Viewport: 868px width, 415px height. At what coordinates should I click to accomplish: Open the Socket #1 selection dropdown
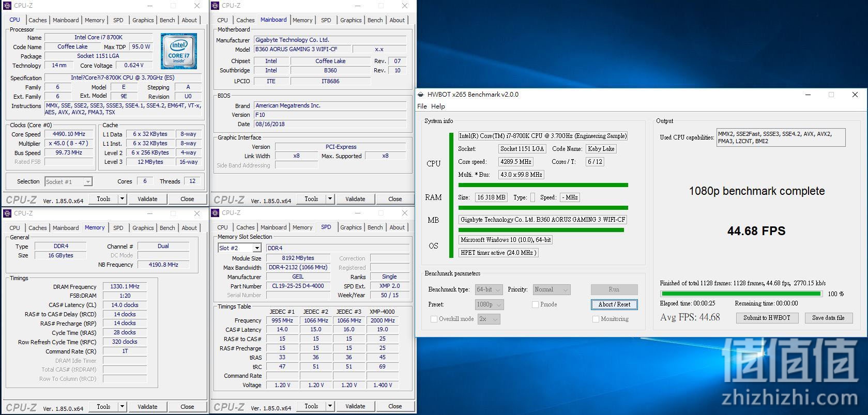tap(68, 182)
